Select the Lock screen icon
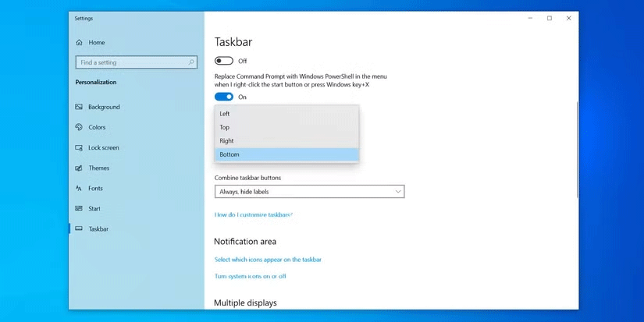Screen dimensions: 644x322 (79, 147)
